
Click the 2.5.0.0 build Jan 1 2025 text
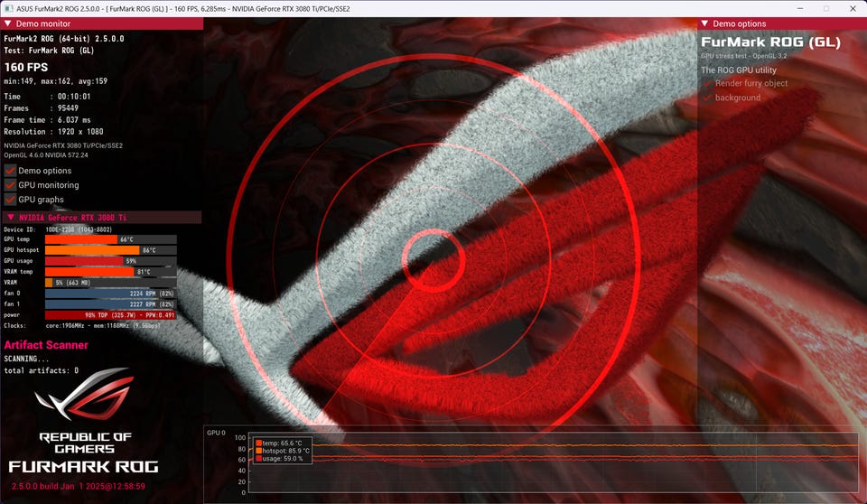coord(79,486)
